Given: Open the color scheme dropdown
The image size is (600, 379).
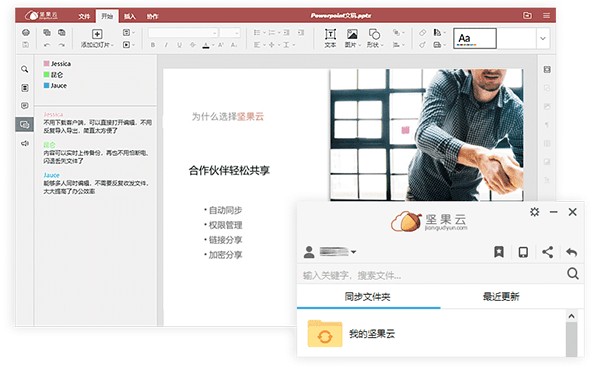Looking at the screenshot, I should 439,33.
